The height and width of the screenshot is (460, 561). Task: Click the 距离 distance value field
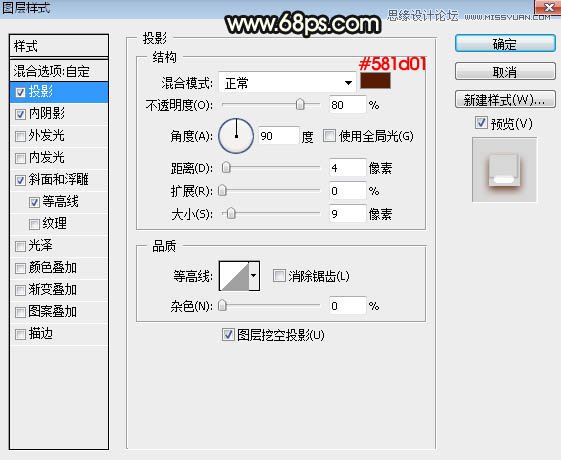coord(347,168)
